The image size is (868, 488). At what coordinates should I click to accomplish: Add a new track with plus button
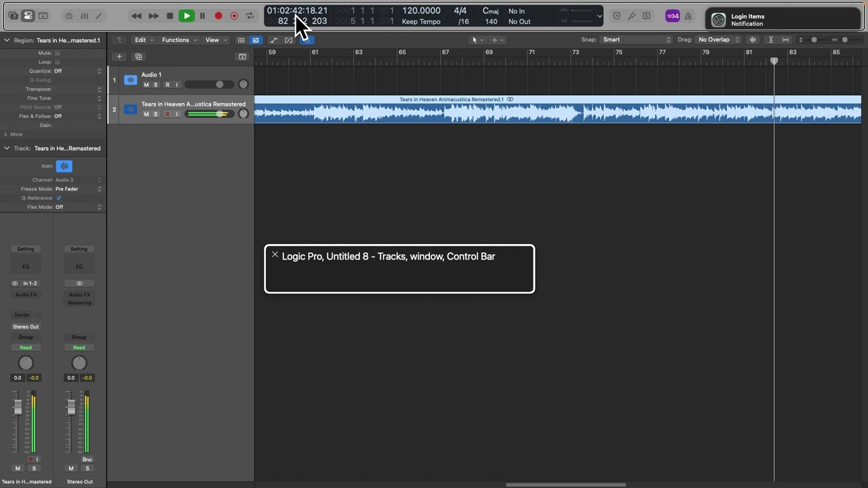(x=119, y=57)
